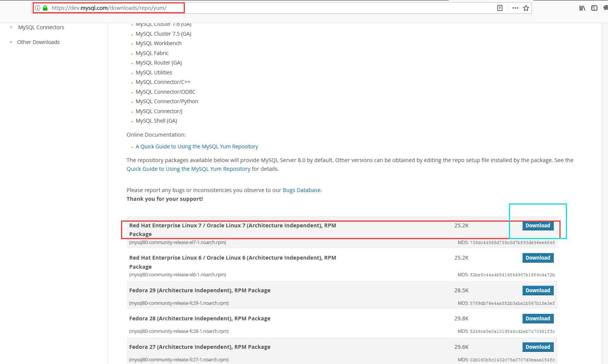Click the MD5 hash for the el7 package
The width and height of the screenshot is (608, 364).
512,243
